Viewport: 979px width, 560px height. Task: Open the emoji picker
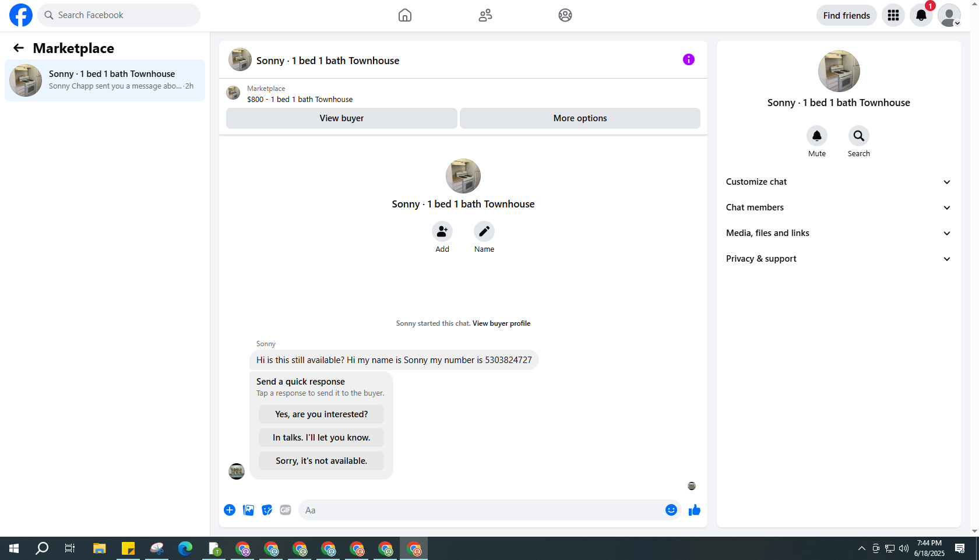[671, 510]
